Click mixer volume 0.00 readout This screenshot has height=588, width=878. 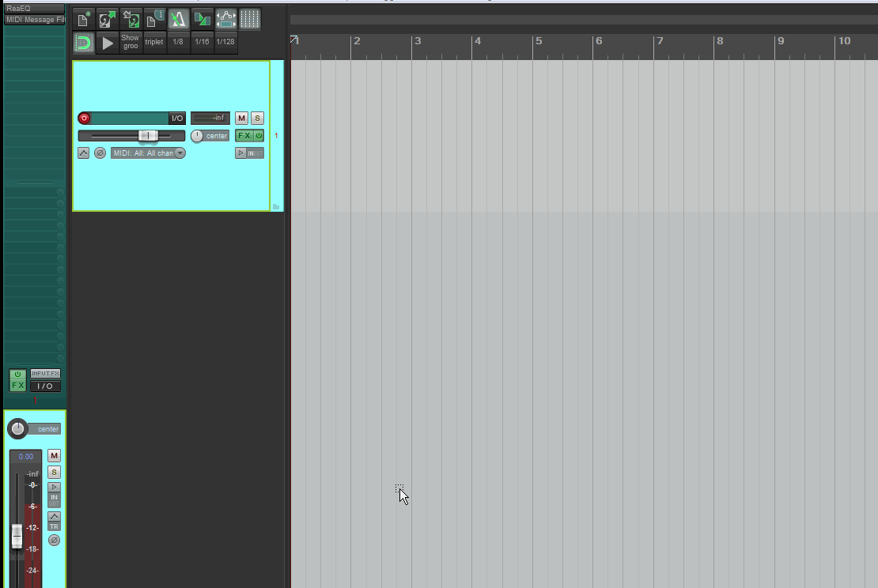click(26, 457)
